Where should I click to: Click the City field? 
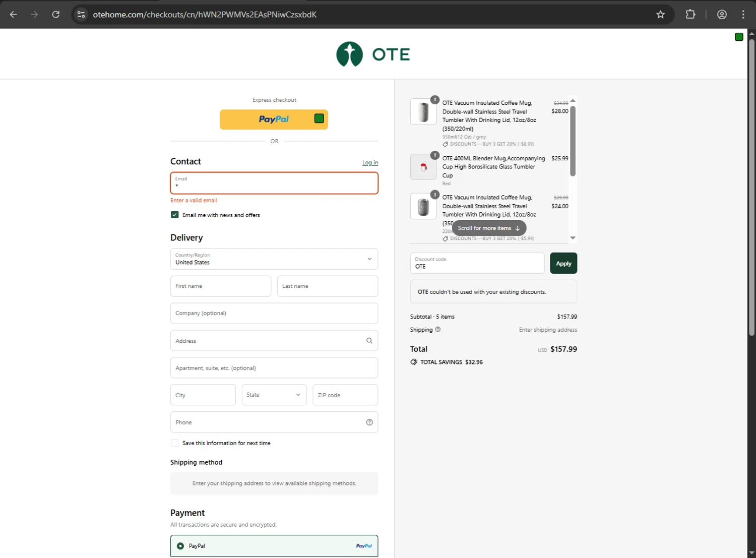click(x=203, y=395)
